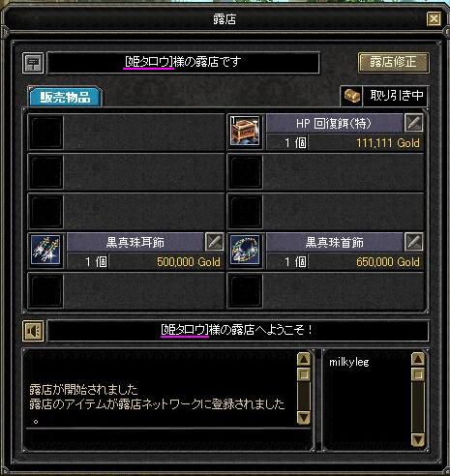Select visitor milkyleg in the list
Viewport: 450px width, 476px height.
point(349,362)
